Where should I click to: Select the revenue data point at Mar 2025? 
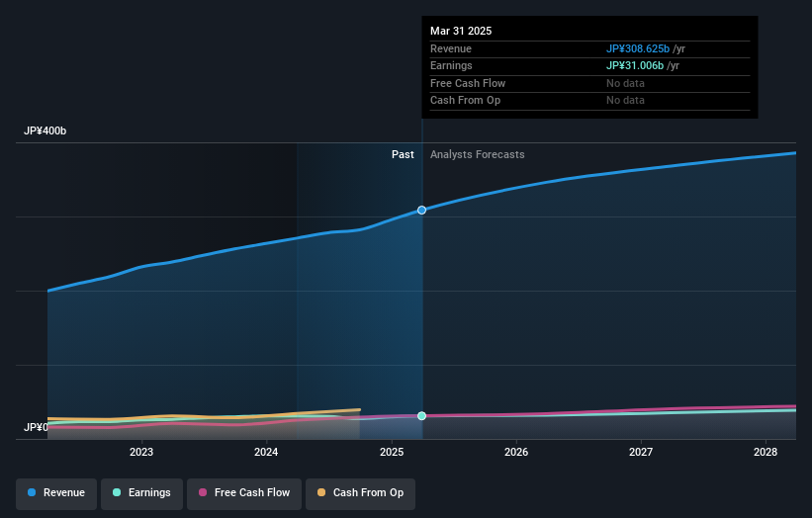point(421,211)
